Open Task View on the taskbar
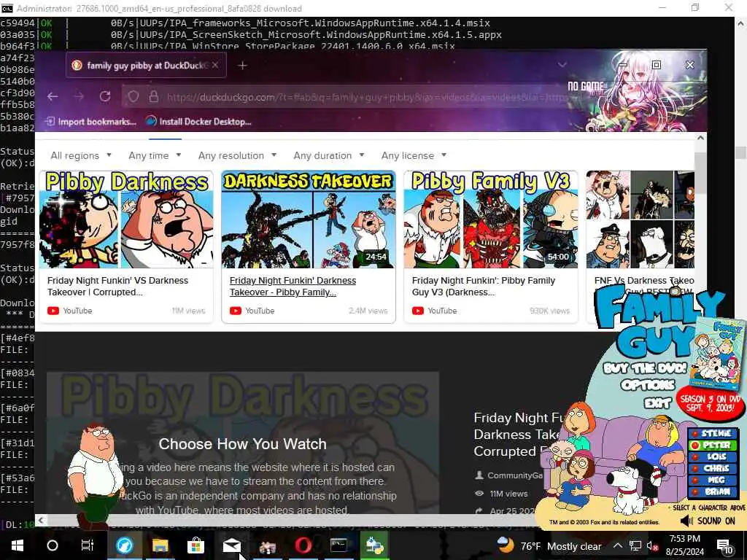Viewport: 747px width, 560px height. pyautogui.click(x=88, y=545)
